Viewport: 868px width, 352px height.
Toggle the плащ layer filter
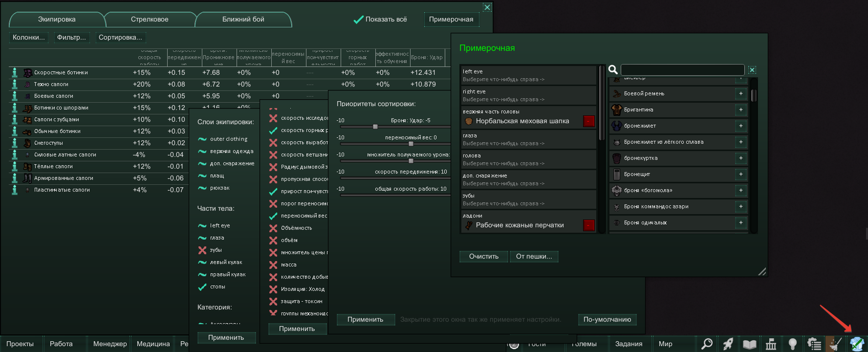202,176
